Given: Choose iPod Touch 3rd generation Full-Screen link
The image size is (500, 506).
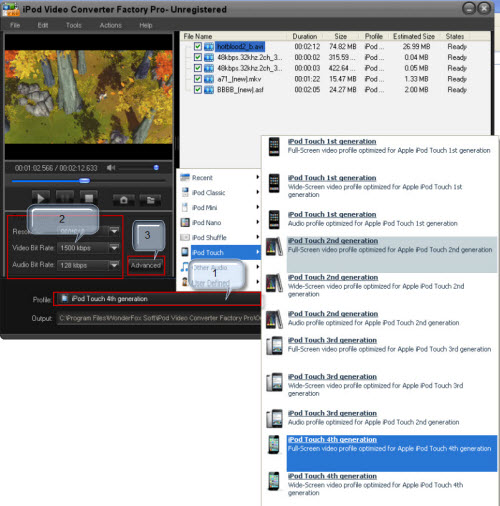Looking at the screenshot, I should pyautogui.click(x=332, y=340).
